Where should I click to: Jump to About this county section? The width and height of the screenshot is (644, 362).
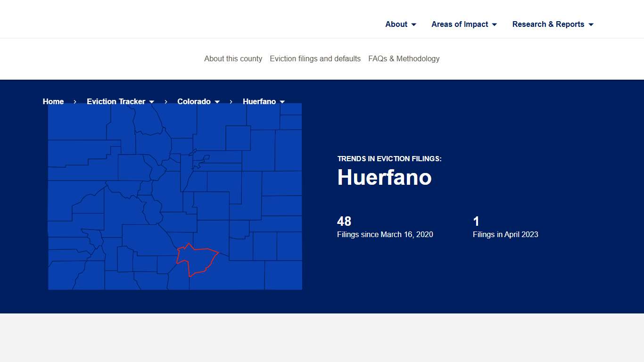(233, 59)
